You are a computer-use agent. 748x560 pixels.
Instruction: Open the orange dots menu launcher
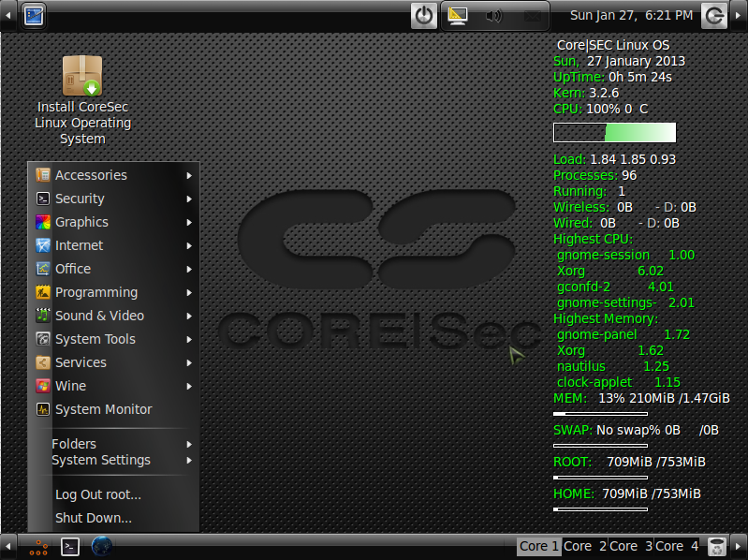point(38,547)
